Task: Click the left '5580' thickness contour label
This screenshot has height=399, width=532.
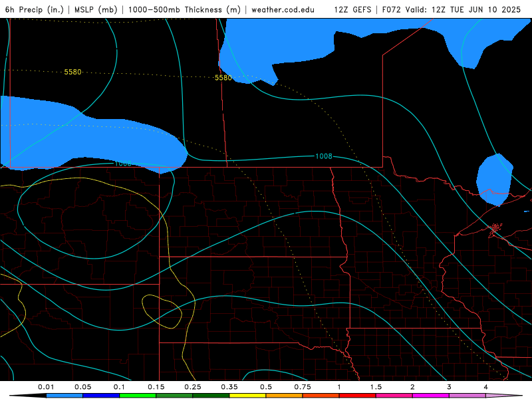Action: 72,72
